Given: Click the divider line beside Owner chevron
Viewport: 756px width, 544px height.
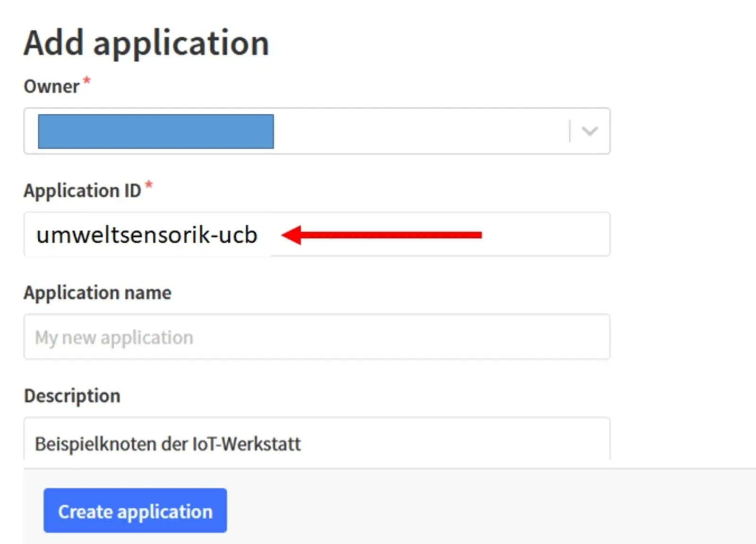Looking at the screenshot, I should click(x=570, y=131).
